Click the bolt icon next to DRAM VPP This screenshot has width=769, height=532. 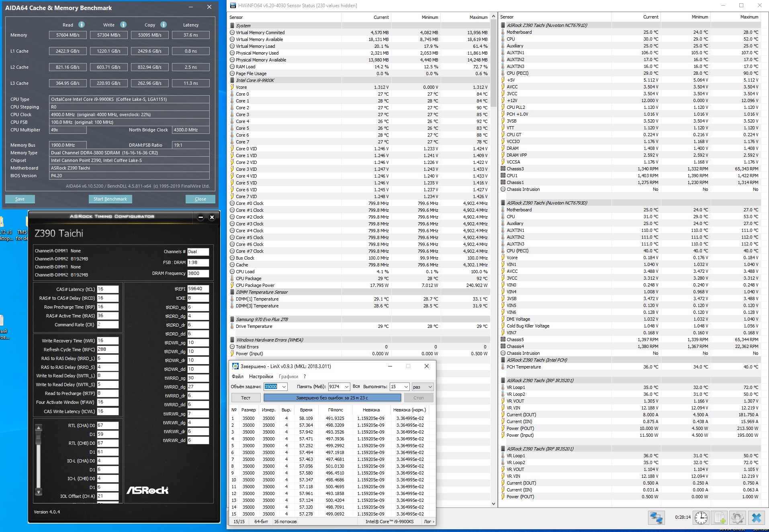coord(503,155)
